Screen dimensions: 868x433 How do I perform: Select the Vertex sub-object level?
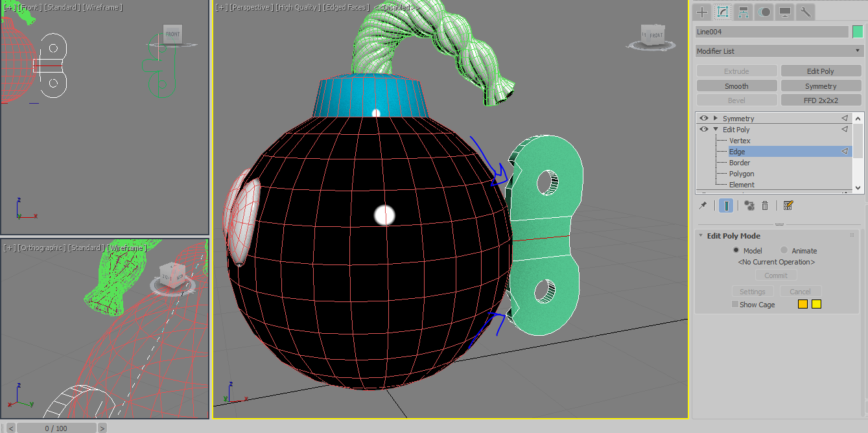pos(740,141)
